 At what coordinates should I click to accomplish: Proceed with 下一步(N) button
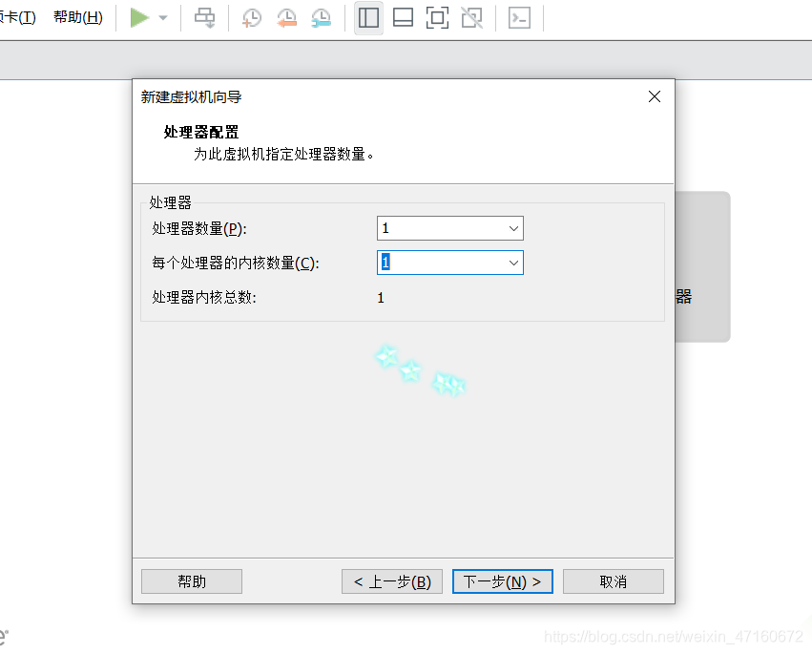[x=502, y=581]
